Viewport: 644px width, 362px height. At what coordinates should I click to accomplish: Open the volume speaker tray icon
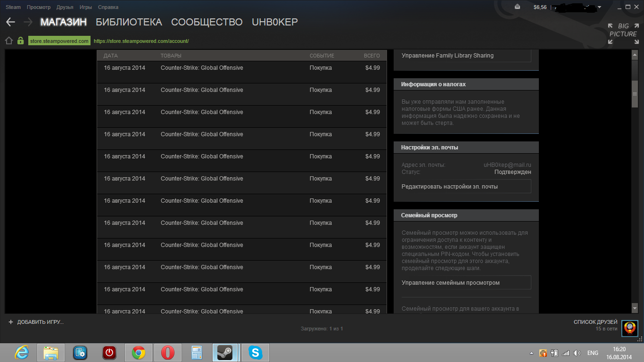point(576,353)
